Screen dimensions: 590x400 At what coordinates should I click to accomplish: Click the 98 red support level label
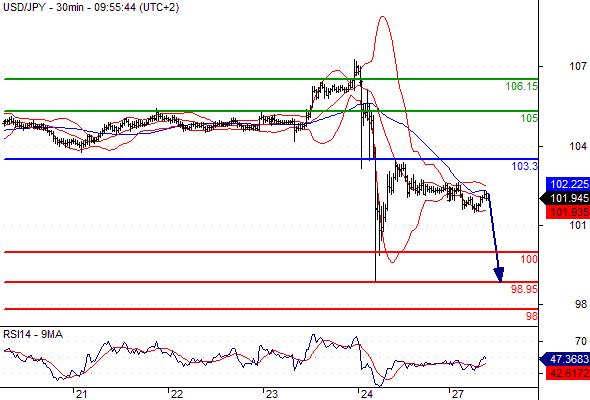[532, 316]
